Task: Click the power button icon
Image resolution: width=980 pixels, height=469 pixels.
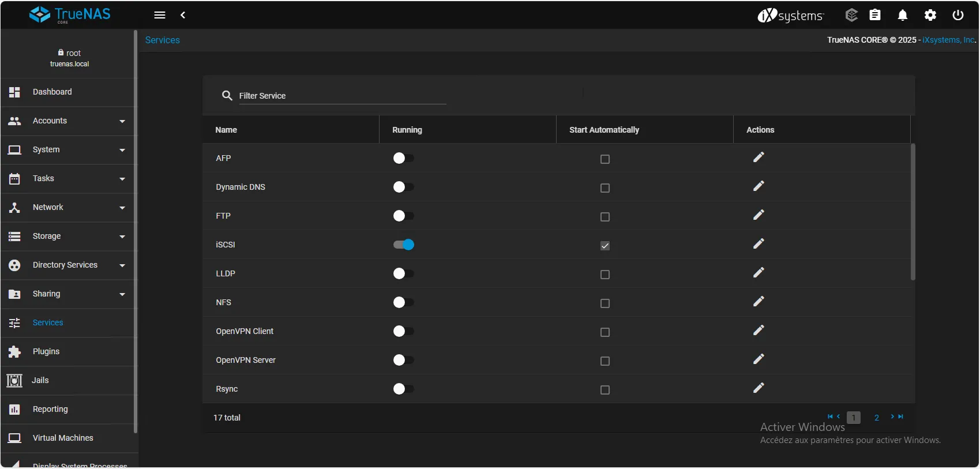Action: pos(958,16)
